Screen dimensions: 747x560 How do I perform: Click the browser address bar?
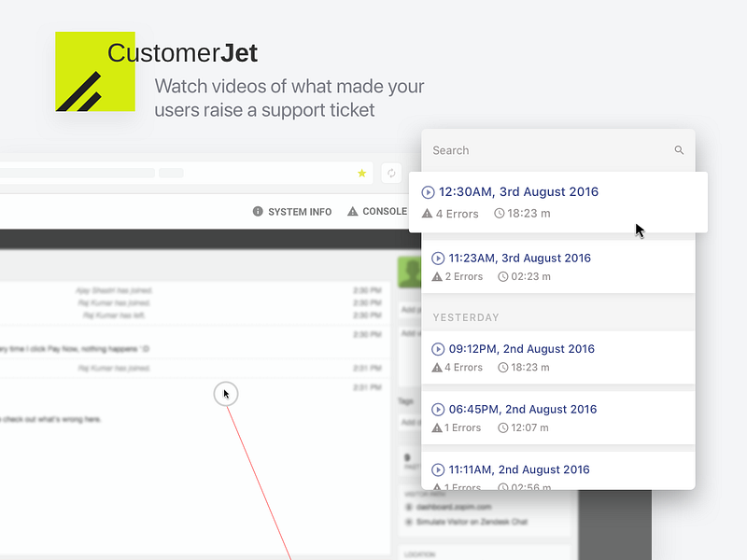(x=186, y=174)
